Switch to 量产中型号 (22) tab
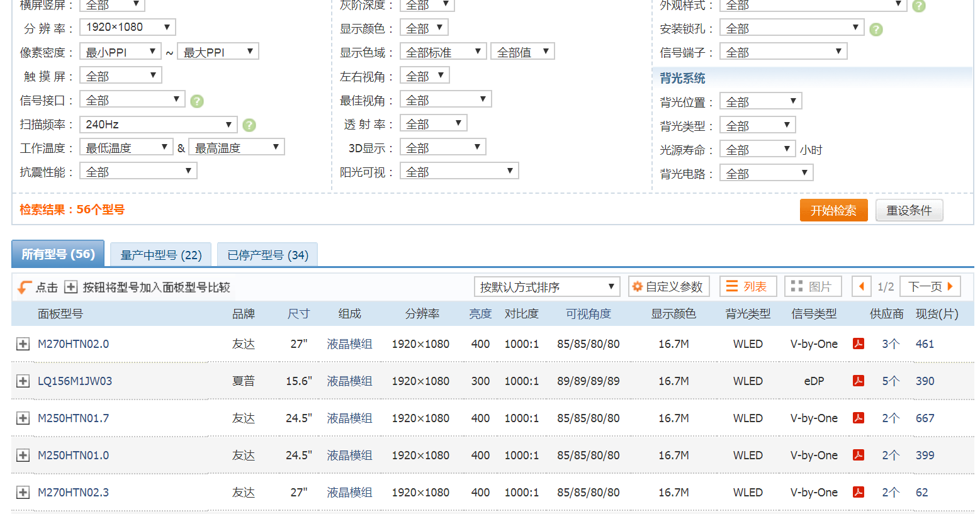 click(x=161, y=255)
